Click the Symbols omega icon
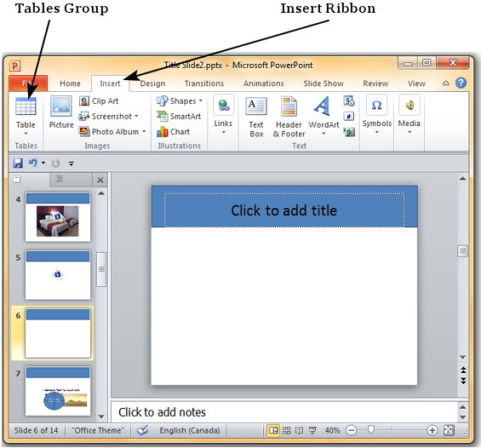The width and height of the screenshot is (481, 448). (376, 106)
